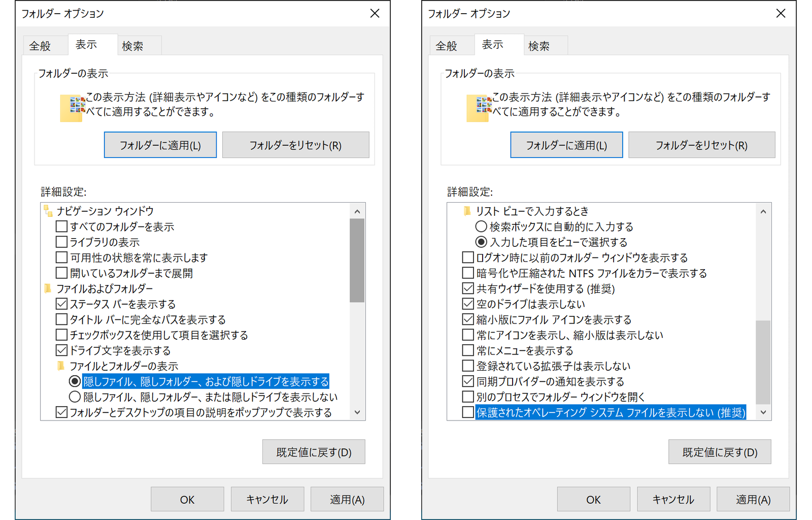812x520 pixels.
Task: Click 既定値に戻す(D) in left dialog
Action: click(314, 452)
